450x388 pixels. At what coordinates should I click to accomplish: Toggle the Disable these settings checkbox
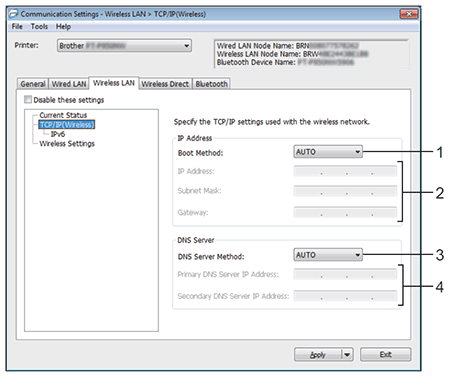(x=28, y=99)
